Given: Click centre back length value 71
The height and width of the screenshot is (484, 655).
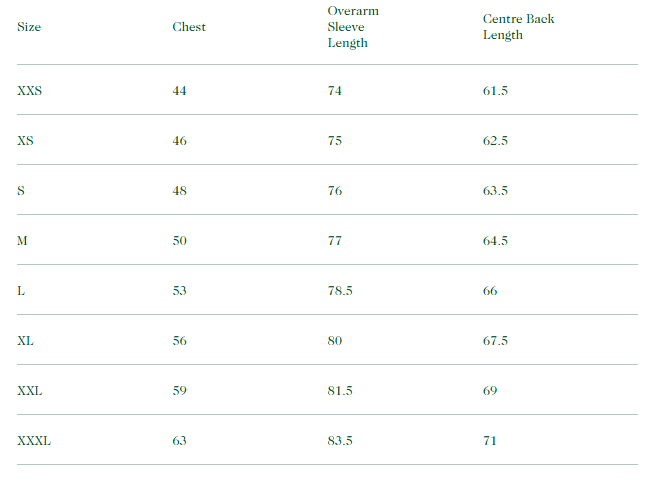Looking at the screenshot, I should tap(490, 441).
